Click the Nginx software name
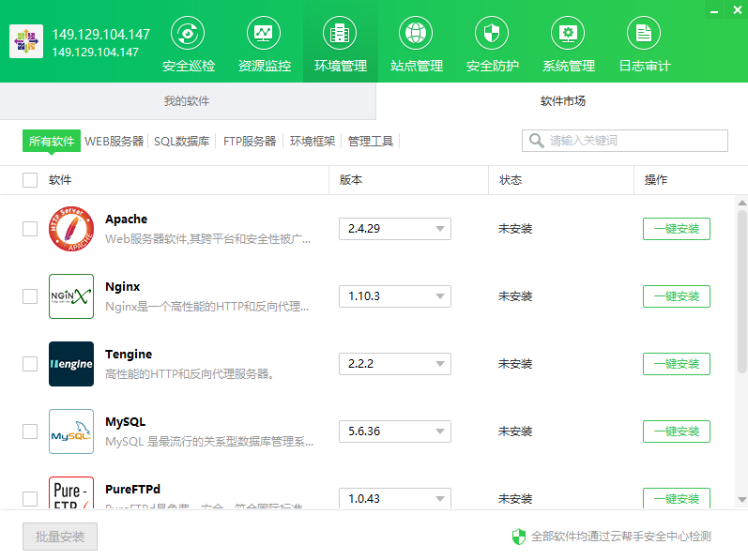 point(123,286)
